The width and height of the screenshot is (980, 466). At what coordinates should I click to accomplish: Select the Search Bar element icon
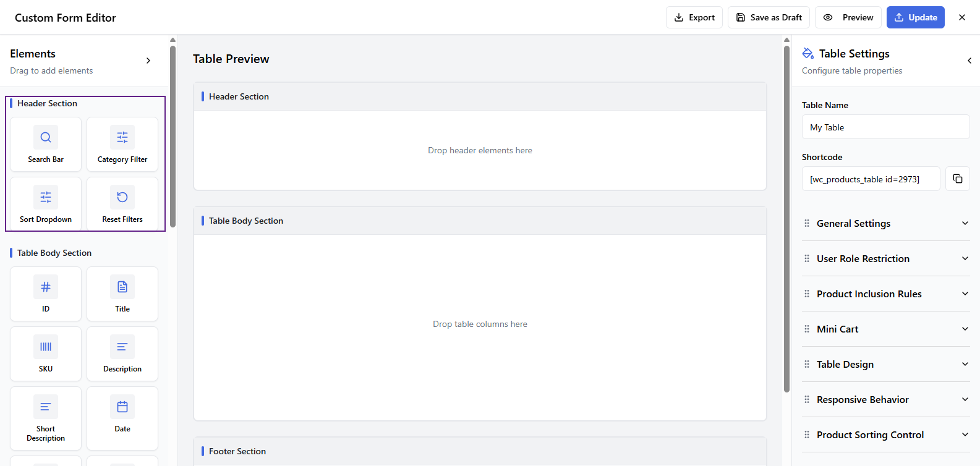46,137
